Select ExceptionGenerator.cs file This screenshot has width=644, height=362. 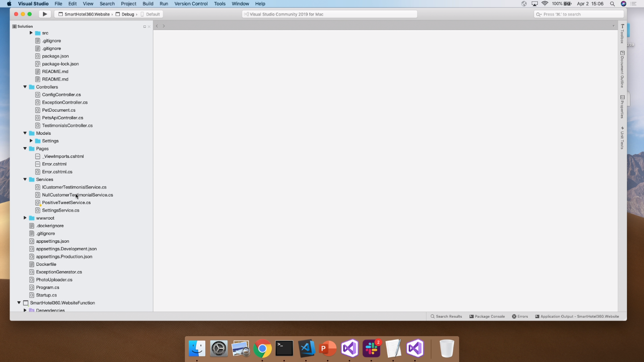tap(59, 272)
